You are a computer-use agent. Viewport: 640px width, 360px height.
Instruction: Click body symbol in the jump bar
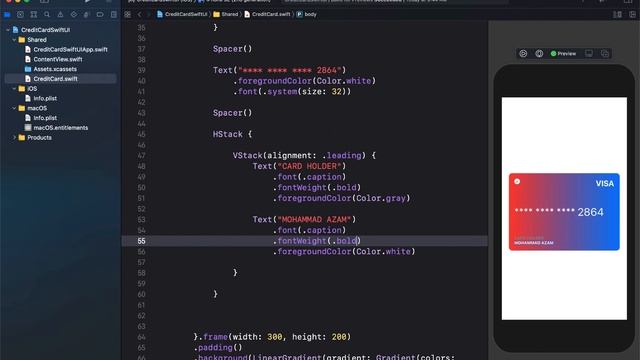click(307, 14)
